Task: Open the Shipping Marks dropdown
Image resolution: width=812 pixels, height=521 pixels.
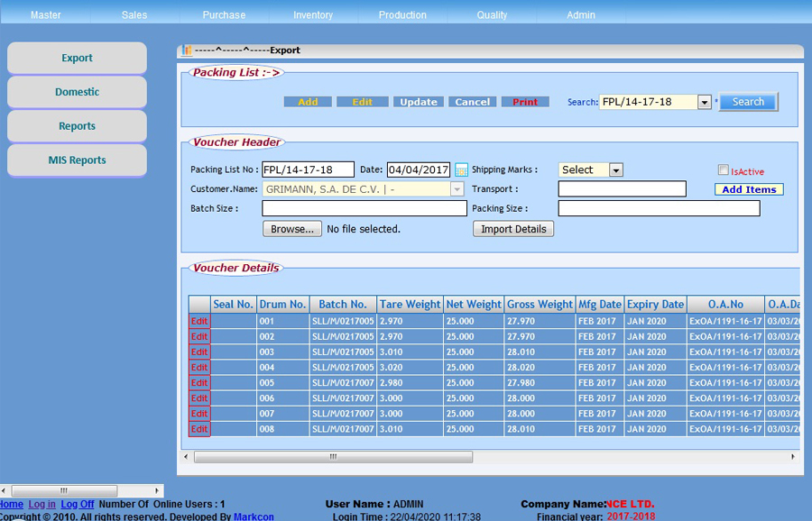Action: [x=615, y=170]
